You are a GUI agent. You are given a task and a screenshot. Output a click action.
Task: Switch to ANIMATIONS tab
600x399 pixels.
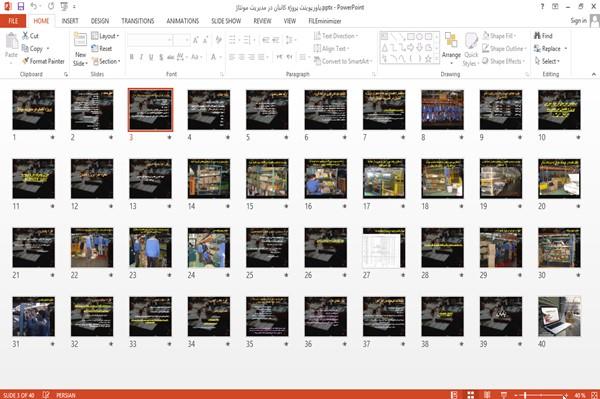(183, 21)
